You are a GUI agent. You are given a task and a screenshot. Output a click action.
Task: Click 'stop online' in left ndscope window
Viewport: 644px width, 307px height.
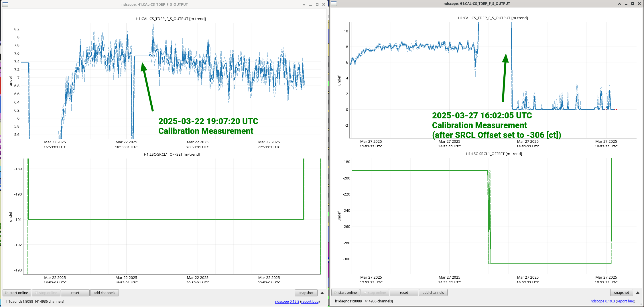(46, 293)
